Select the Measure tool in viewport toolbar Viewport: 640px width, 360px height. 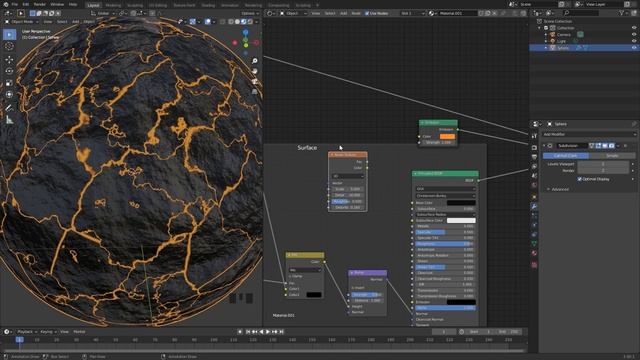[9, 120]
